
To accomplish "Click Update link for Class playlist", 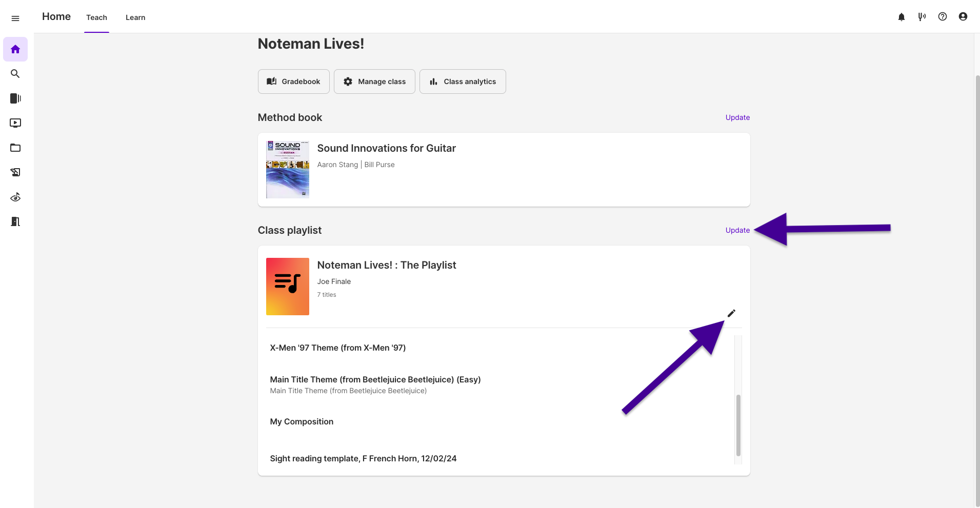I will point(737,230).
